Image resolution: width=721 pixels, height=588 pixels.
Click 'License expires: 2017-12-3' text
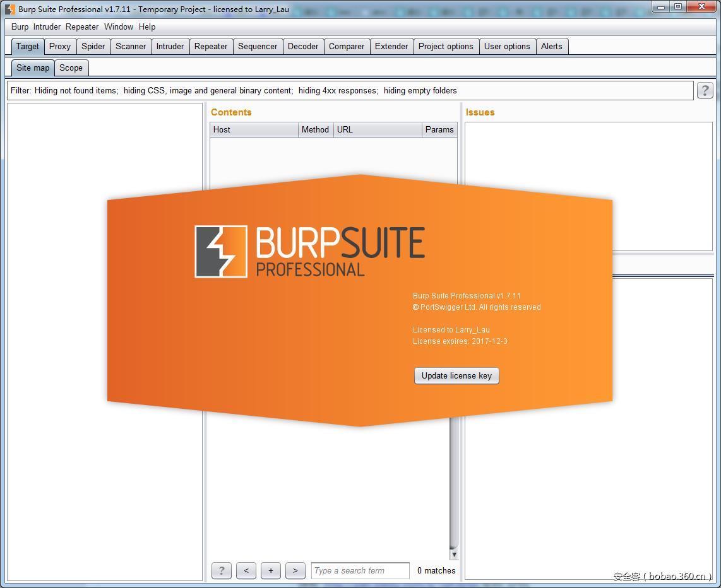tap(460, 341)
